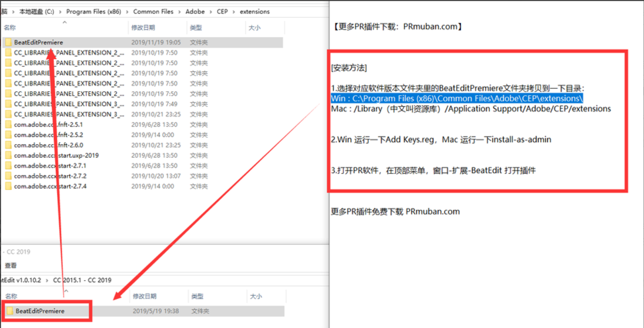Sort by 名称 column in extensions window
644x328 pixels.
[10, 28]
